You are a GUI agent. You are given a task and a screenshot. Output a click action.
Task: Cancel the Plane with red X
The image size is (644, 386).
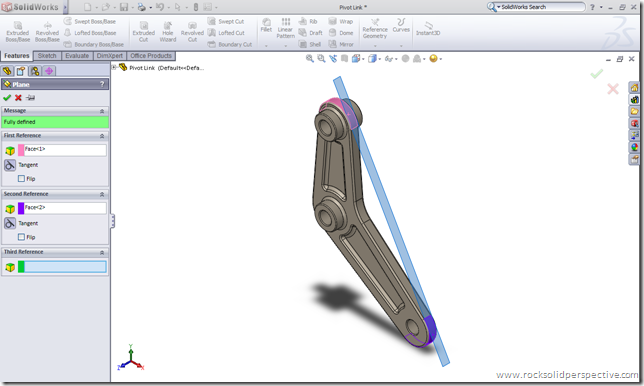[18, 98]
